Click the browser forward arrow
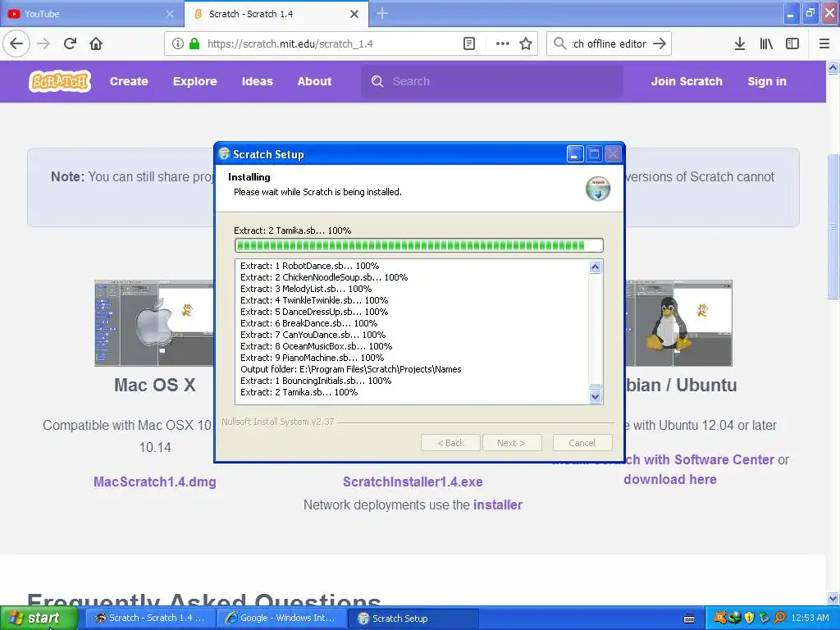 click(x=43, y=44)
